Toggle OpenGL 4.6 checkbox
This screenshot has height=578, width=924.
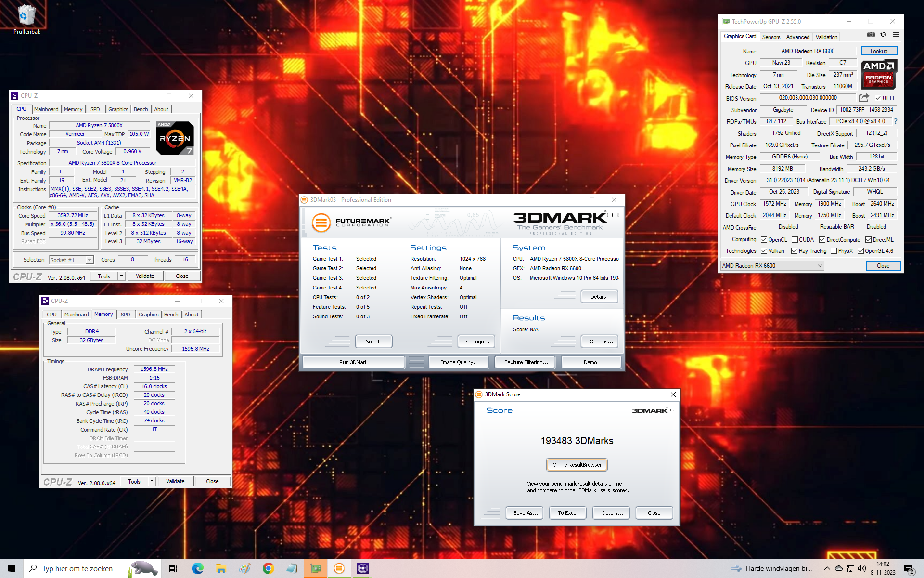tap(860, 251)
